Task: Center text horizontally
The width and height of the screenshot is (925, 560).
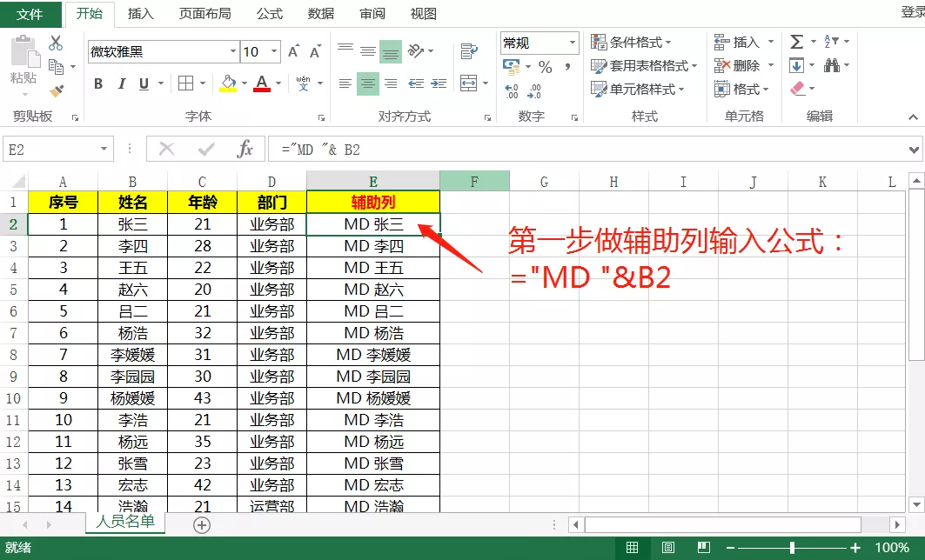Action: (x=368, y=83)
